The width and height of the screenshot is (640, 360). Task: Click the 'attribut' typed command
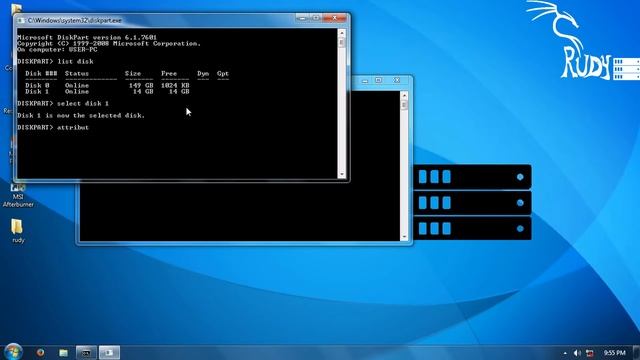(x=73, y=127)
